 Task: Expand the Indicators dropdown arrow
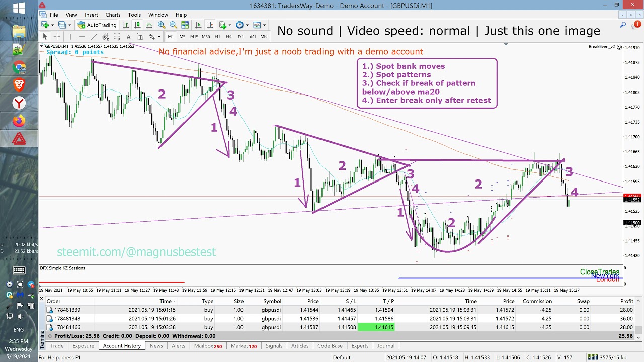[x=229, y=25]
